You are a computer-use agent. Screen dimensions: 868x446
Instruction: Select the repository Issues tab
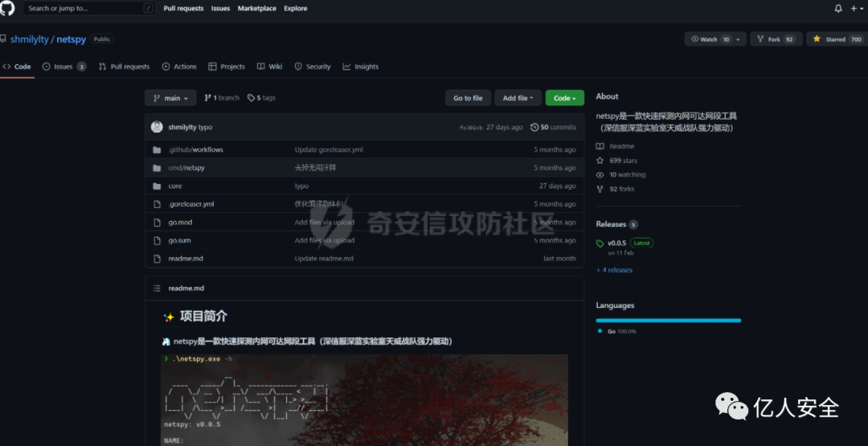click(x=64, y=67)
